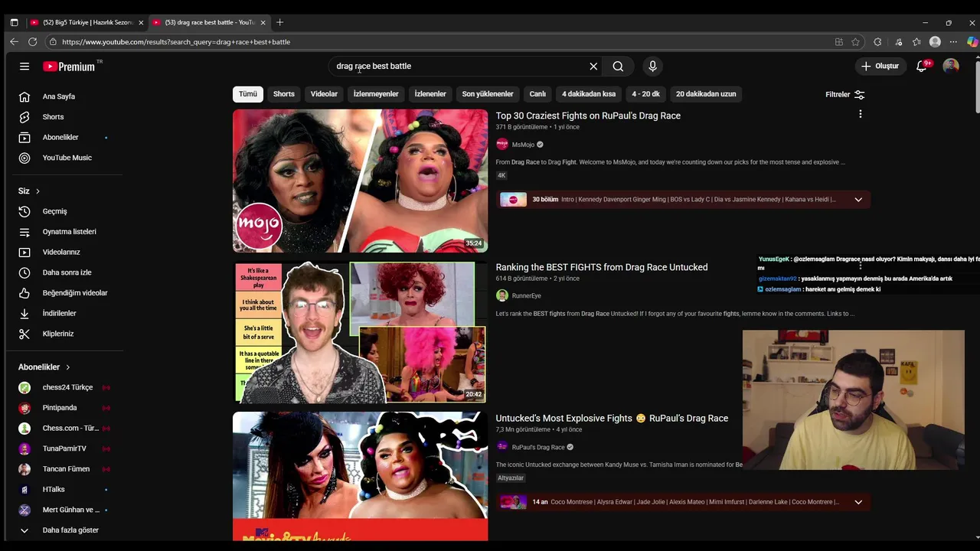Screen dimensions: 980x551
Task: Click the magnifier search button
Action: [618, 67]
